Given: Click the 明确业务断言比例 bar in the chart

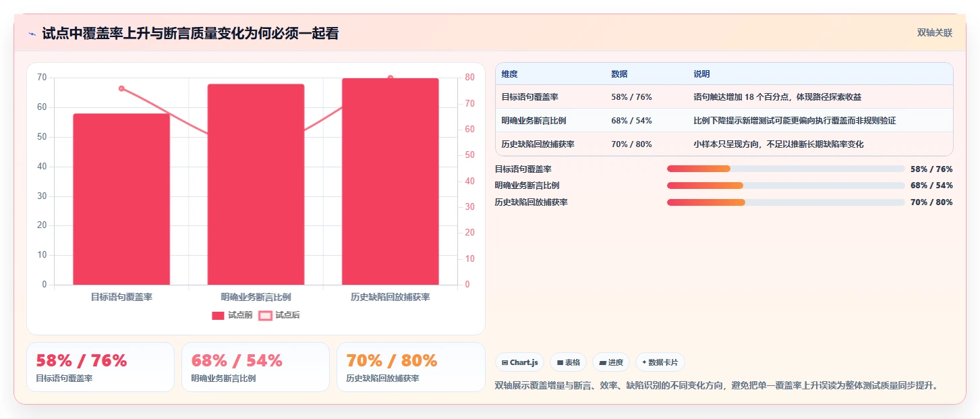Looking at the screenshot, I should (x=256, y=184).
